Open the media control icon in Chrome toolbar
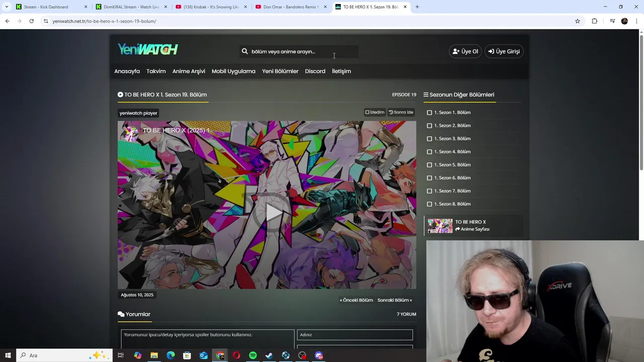644x362 pixels. click(x=612, y=21)
